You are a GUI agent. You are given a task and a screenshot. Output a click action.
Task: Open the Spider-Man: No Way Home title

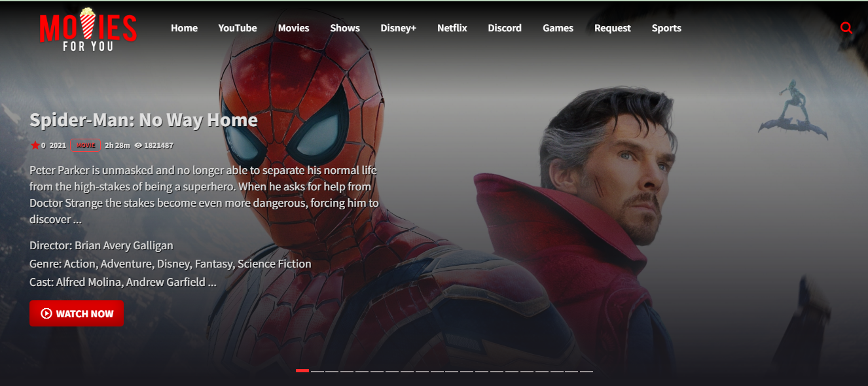click(x=143, y=120)
